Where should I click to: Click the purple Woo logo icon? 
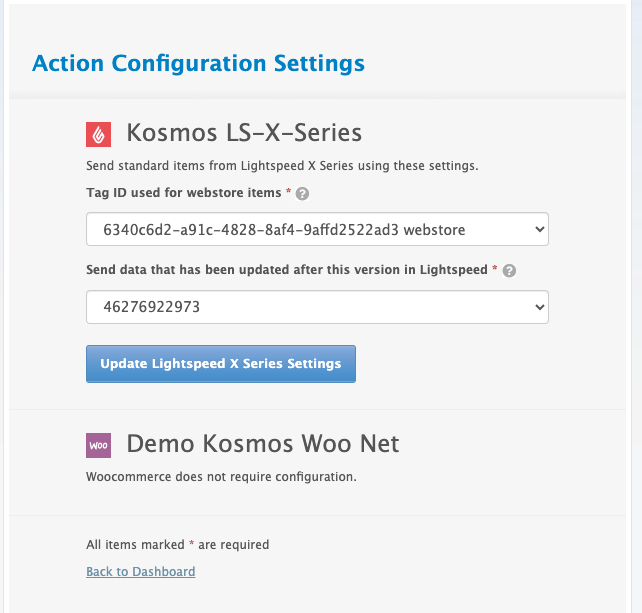[x=99, y=445]
